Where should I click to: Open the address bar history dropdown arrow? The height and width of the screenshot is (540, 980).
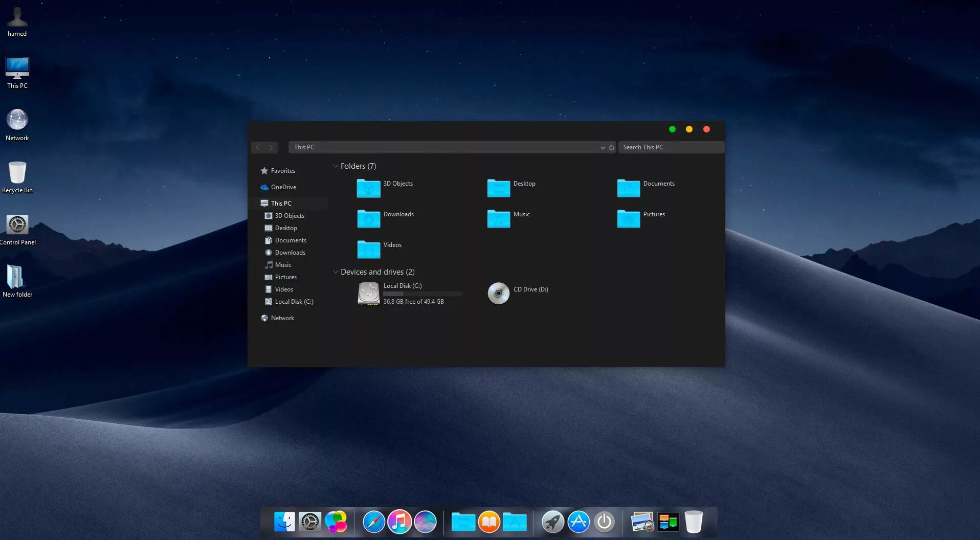pos(603,147)
